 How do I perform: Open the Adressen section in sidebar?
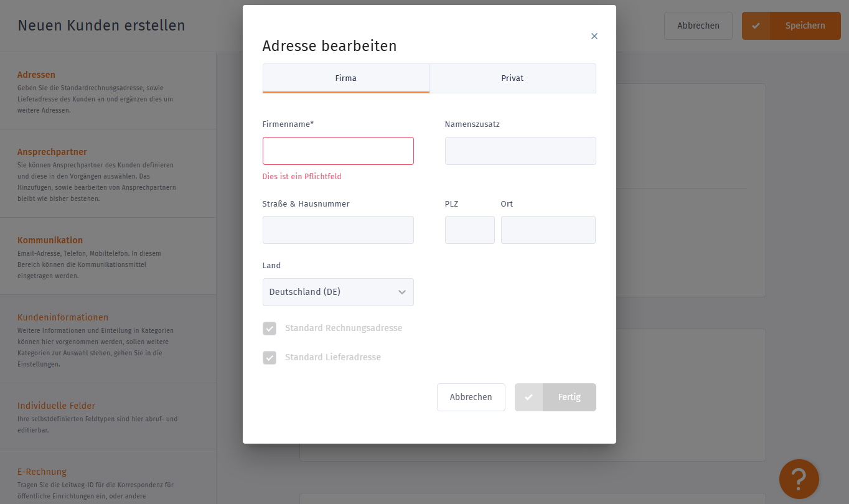tap(108, 91)
